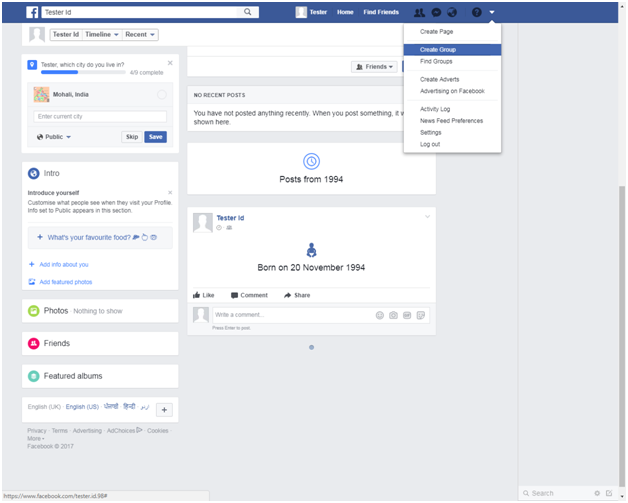
Task: Click Comment under the birth post
Action: [x=249, y=295]
